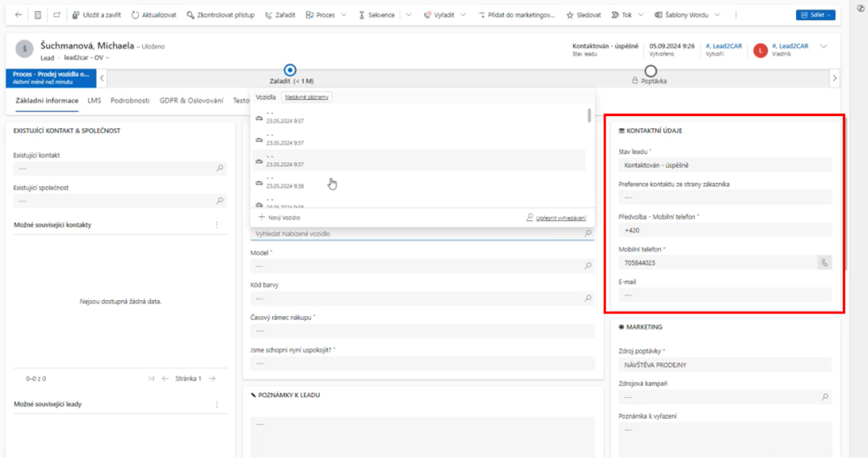Click the Vyhledat Nabízené vozidlo input field
The width and height of the screenshot is (868, 469).
pos(417,233)
